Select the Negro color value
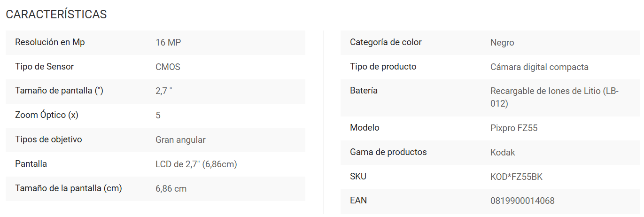 click(x=502, y=43)
